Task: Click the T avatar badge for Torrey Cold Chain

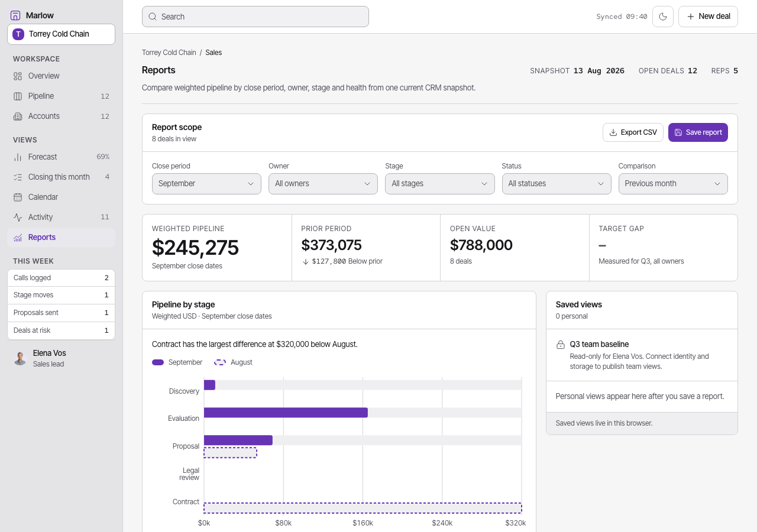Action: pos(18,34)
